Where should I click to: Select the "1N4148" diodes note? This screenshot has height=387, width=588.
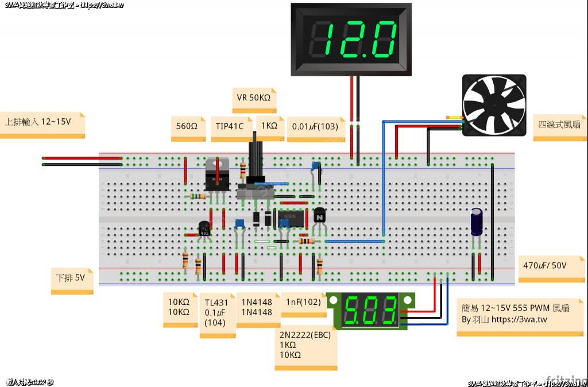pos(257,307)
